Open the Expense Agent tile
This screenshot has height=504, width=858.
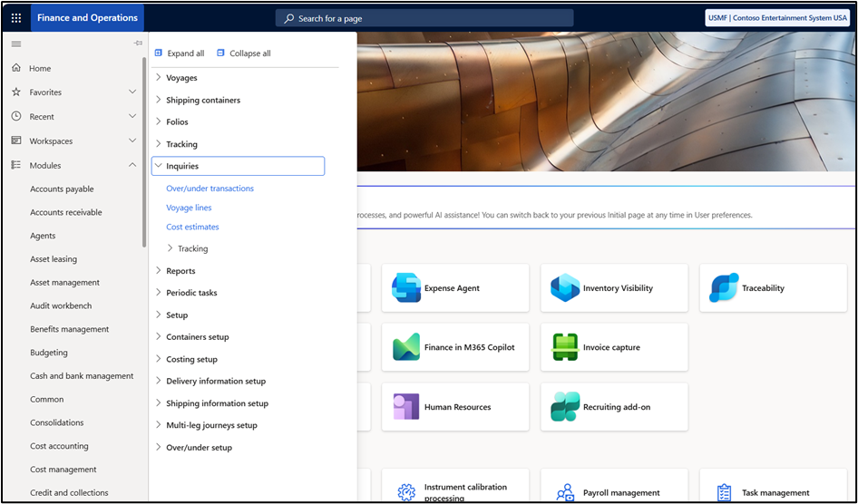(455, 288)
